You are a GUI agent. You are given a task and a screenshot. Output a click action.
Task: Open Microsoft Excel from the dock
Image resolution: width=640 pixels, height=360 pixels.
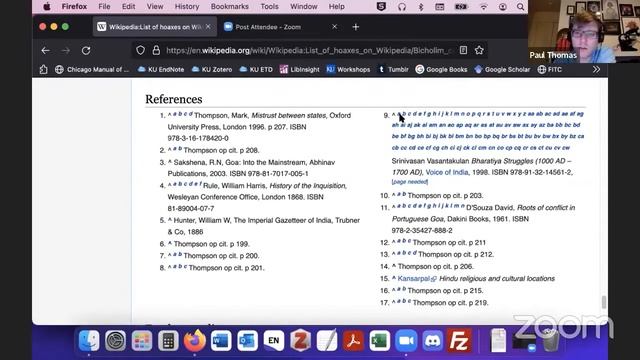380,340
